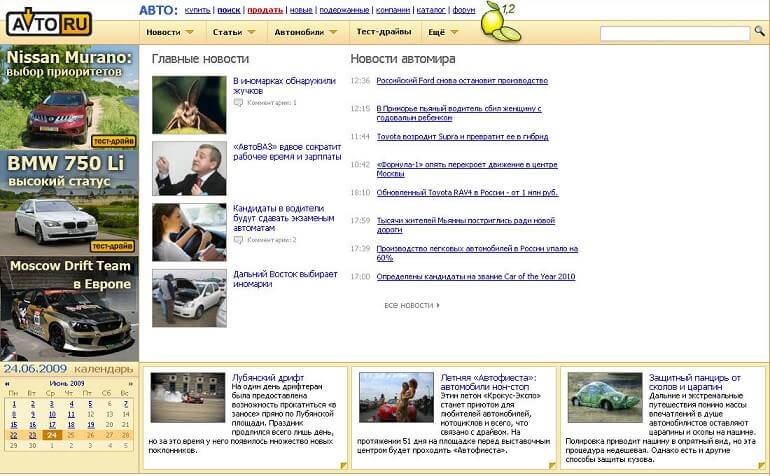770x476 pixels.
Task: Open купить link in top bar
Action: (x=197, y=10)
